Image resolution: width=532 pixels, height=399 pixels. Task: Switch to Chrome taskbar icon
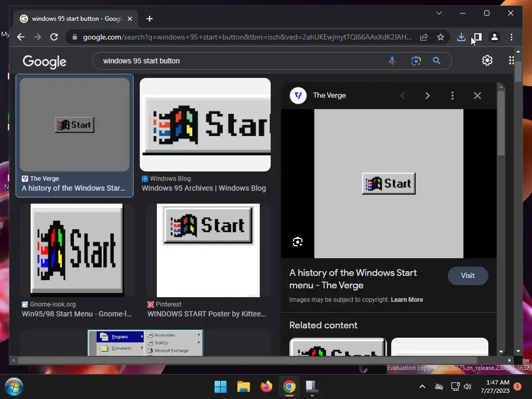point(289,387)
